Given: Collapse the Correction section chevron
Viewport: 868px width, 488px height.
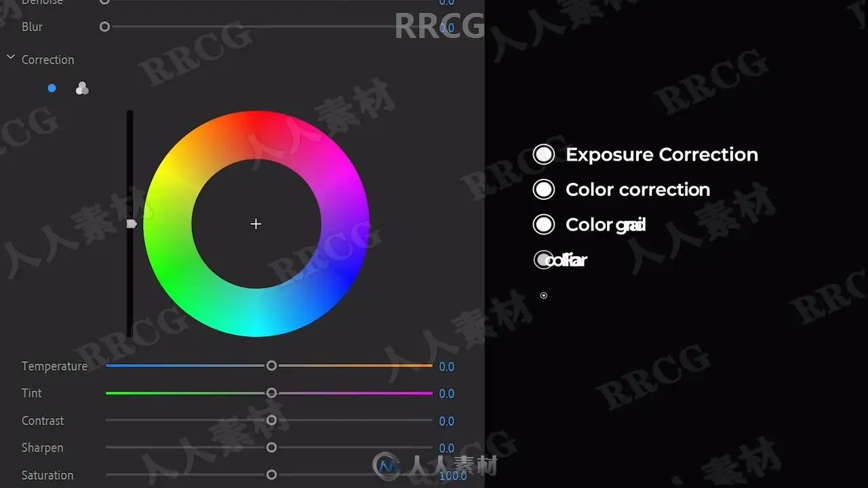Looking at the screenshot, I should pyautogui.click(x=11, y=58).
